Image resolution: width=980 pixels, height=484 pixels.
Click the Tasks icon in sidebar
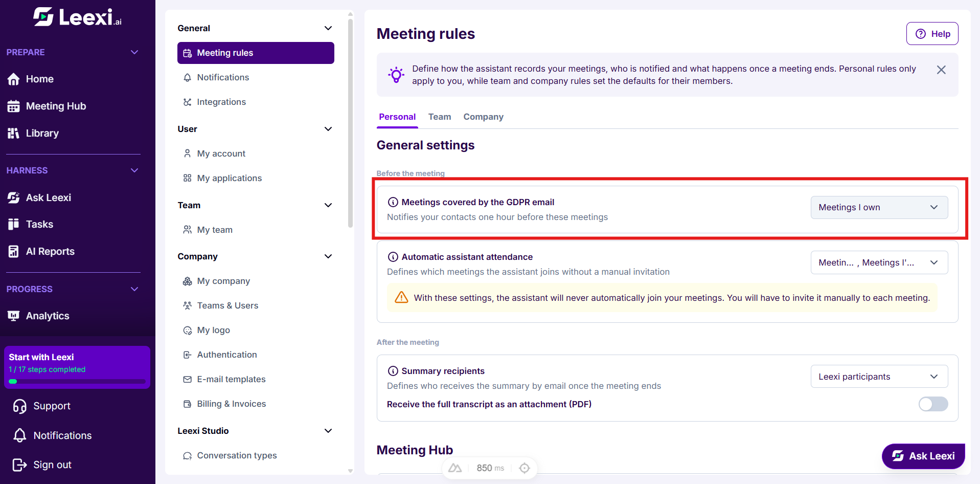pos(14,225)
